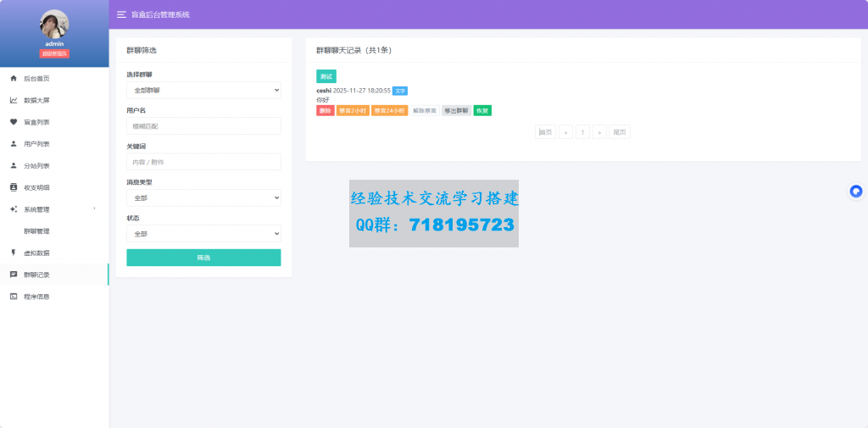Click the chat bubble icon for 群聊记录

[14, 275]
